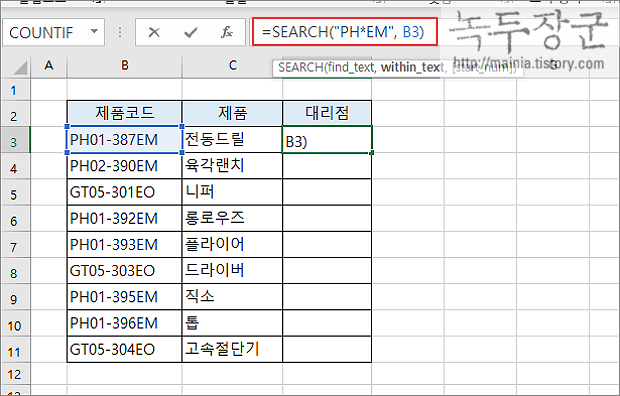
Task: Click cell containing PH01-392EM
Action: pos(125,218)
